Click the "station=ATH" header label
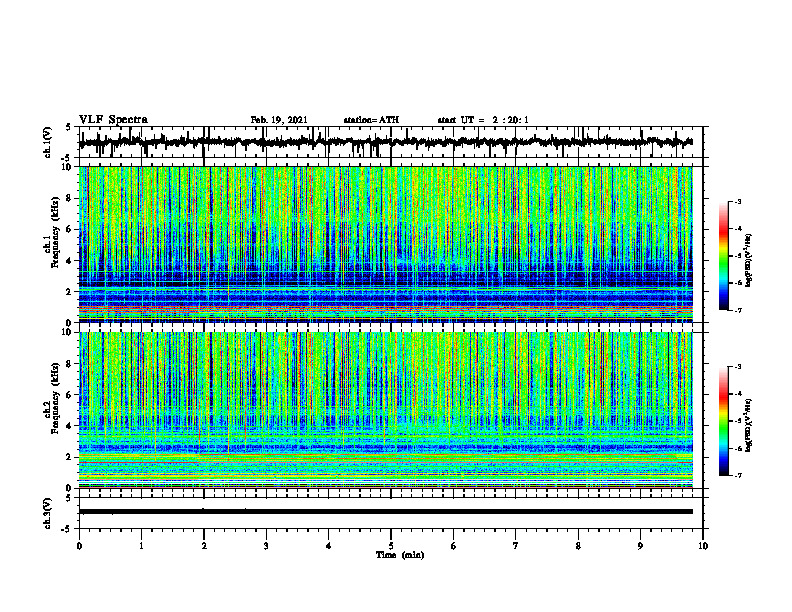The height and width of the screenshot is (612, 792). [371, 120]
